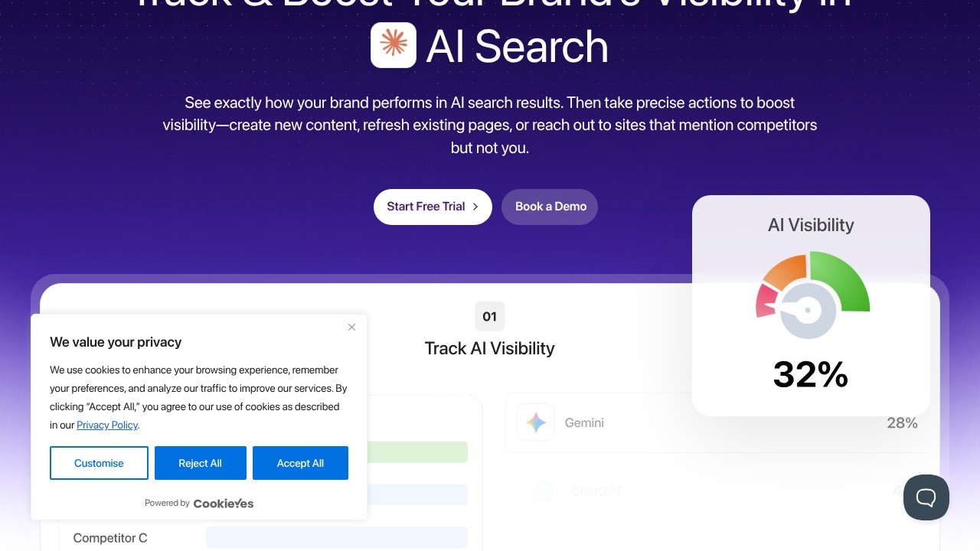The width and height of the screenshot is (980, 551).
Task: Open the chat support widget
Action: tap(926, 497)
